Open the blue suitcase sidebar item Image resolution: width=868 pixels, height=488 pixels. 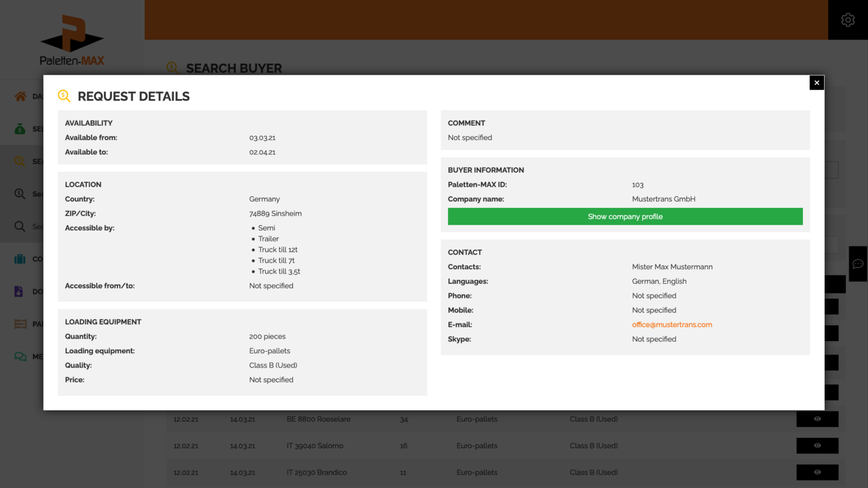pyautogui.click(x=20, y=259)
